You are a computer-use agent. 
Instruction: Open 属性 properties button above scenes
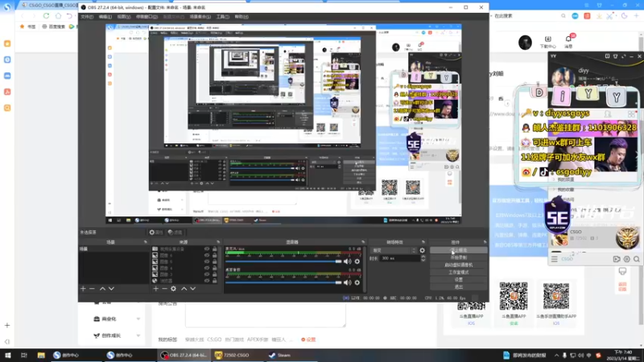(x=156, y=232)
